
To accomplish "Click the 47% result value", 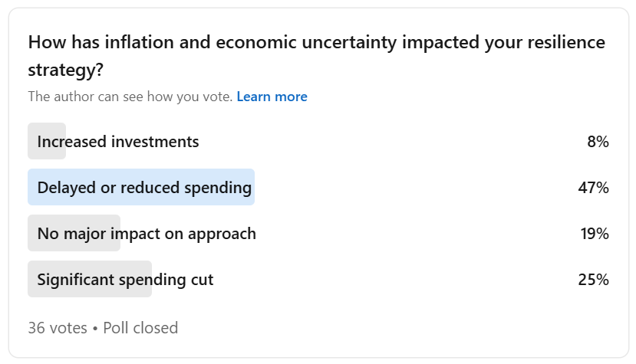I will (x=593, y=188).
